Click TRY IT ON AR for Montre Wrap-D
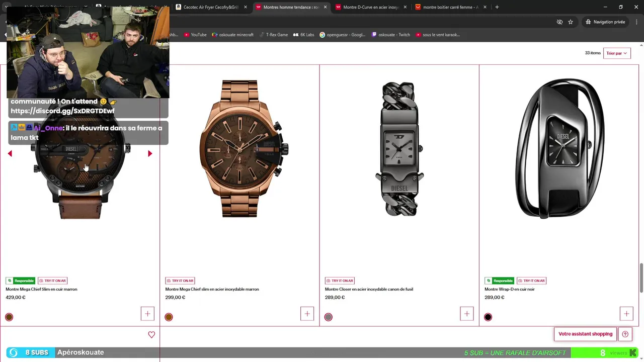This screenshot has width=644, height=362. (x=531, y=281)
